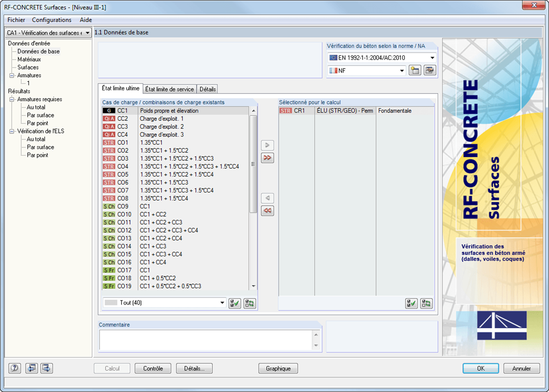Click the Graphique button
The width and height of the screenshot is (549, 392).
278,369
